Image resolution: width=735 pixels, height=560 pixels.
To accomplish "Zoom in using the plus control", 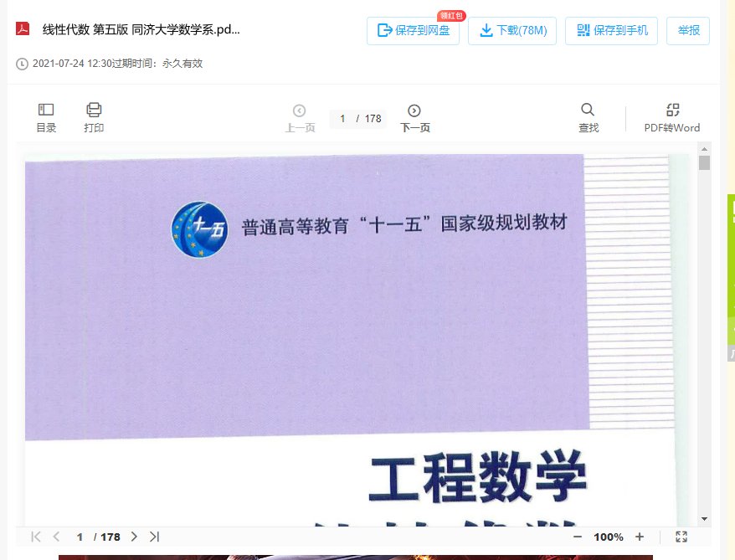I will 639,537.
